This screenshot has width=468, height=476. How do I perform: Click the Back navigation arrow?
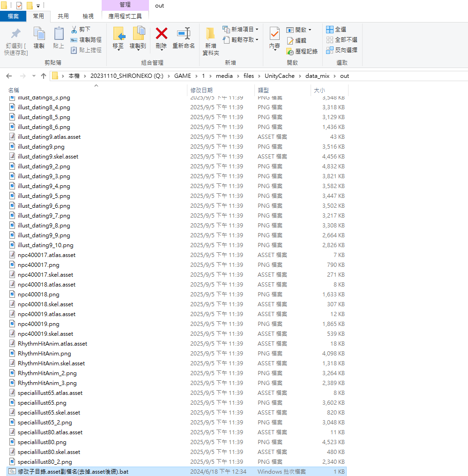[9, 76]
